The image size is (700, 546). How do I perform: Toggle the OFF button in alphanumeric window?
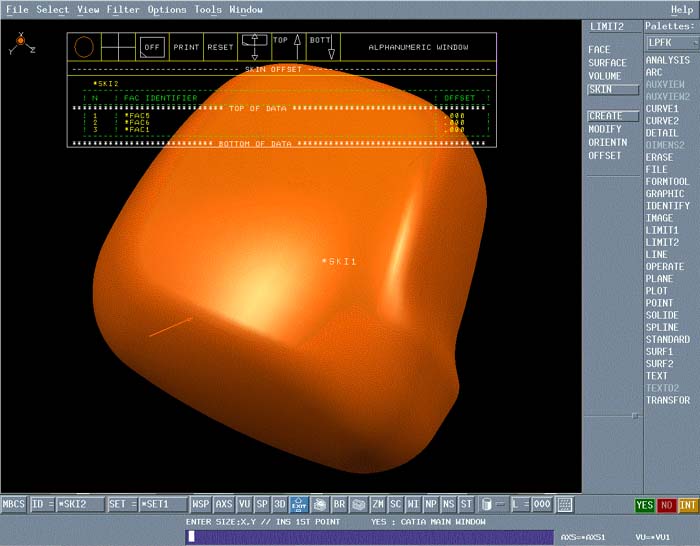152,47
